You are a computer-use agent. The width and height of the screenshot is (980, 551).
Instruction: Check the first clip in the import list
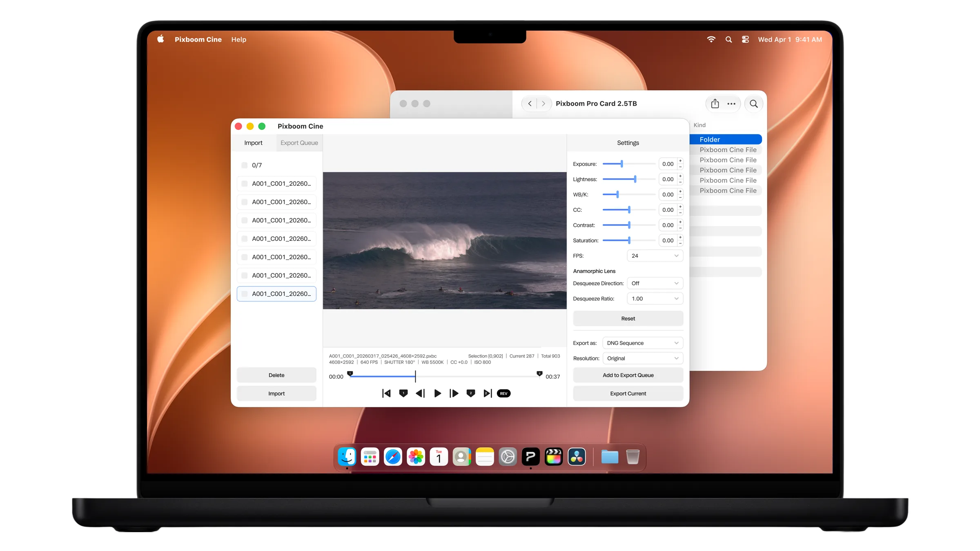click(244, 184)
